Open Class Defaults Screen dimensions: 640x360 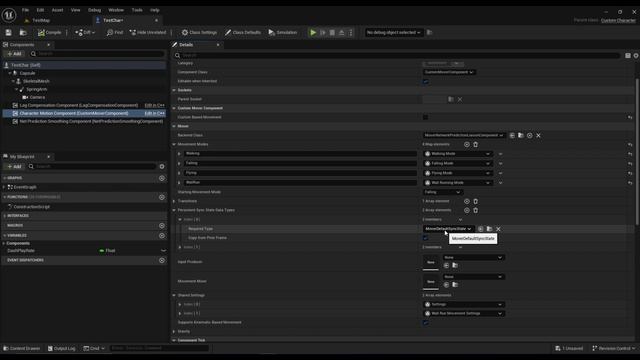[242, 32]
